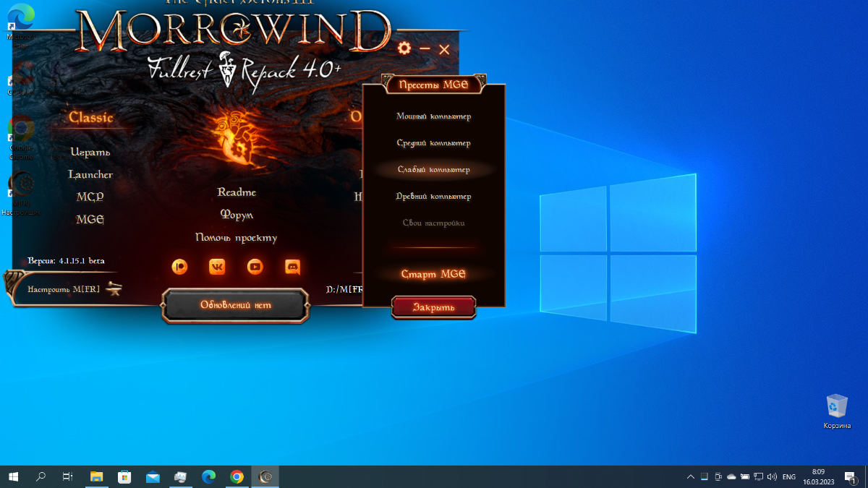The height and width of the screenshot is (488, 868).
Task: Open the YouTube channel icon
Action: click(x=255, y=266)
